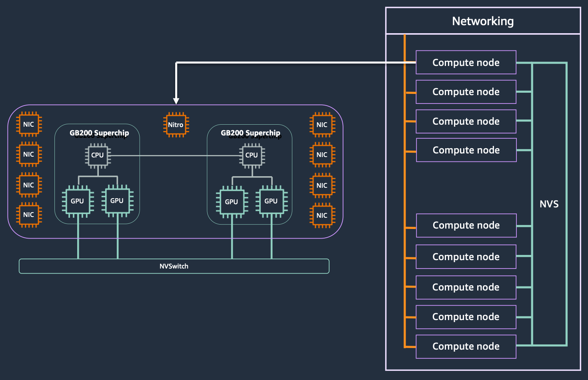Select the fifth Compute node box from the top
Viewport: 588px width, 380px height.
[466, 225]
